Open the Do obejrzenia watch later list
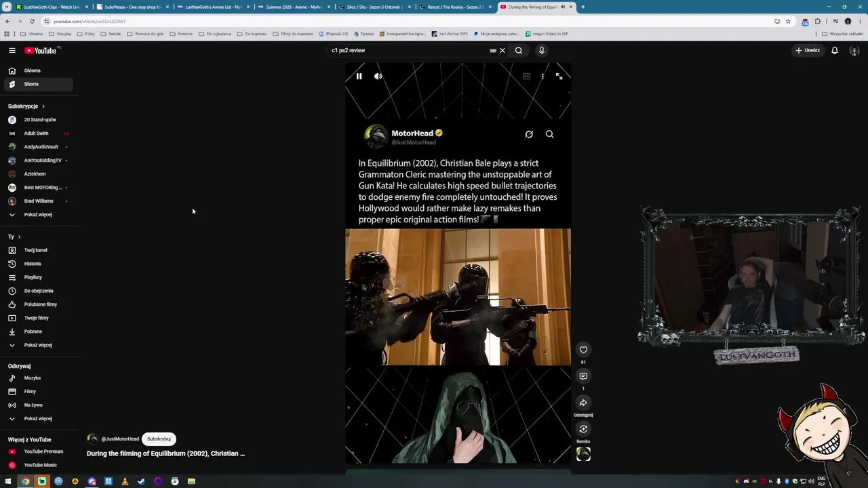This screenshot has height=488, width=868. click(37, 291)
